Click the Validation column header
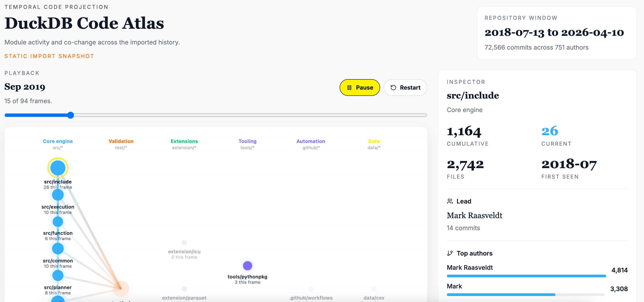Screen dimensions: 644x302 tap(121, 141)
